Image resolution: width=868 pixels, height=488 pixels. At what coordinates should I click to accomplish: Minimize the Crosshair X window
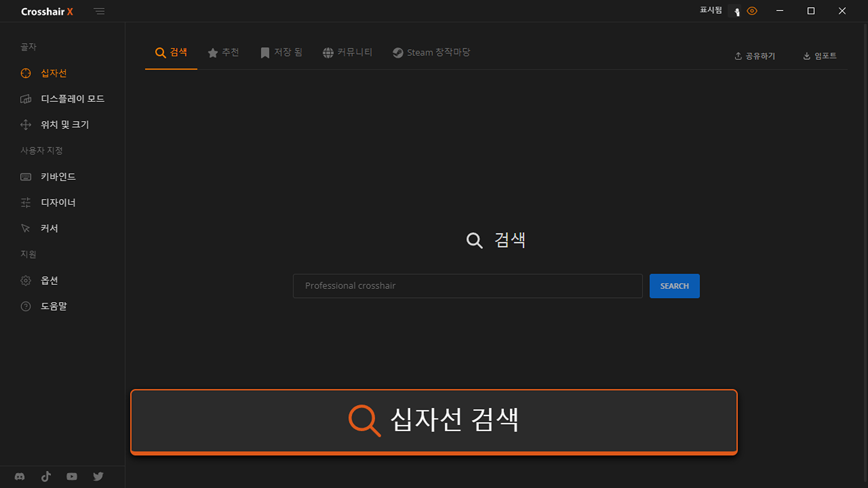780,11
